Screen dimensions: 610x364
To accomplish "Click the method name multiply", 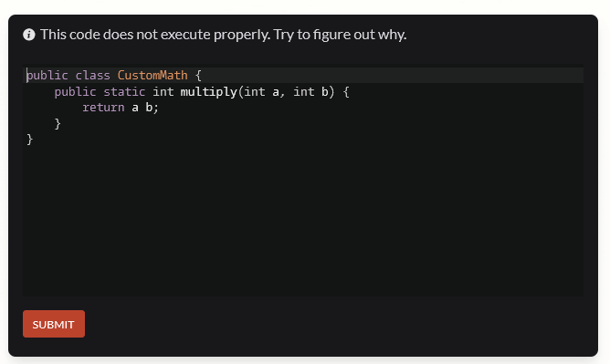I will [208, 91].
